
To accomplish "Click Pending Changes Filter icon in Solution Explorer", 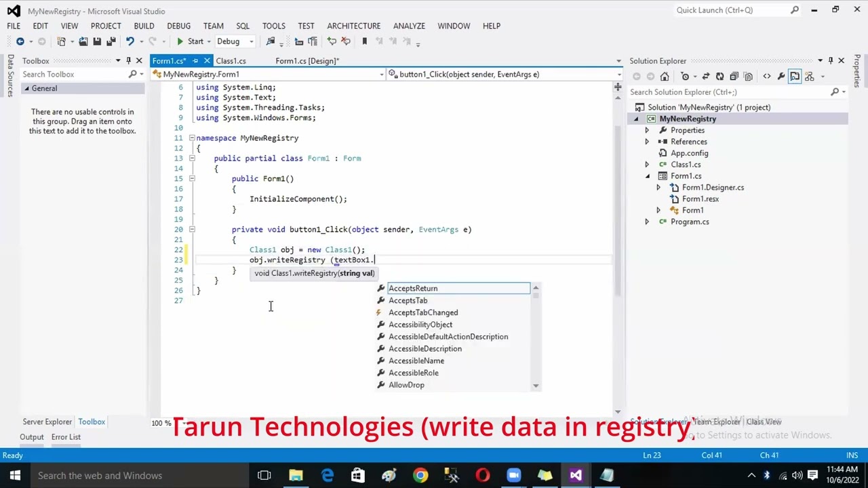I will coord(686,77).
